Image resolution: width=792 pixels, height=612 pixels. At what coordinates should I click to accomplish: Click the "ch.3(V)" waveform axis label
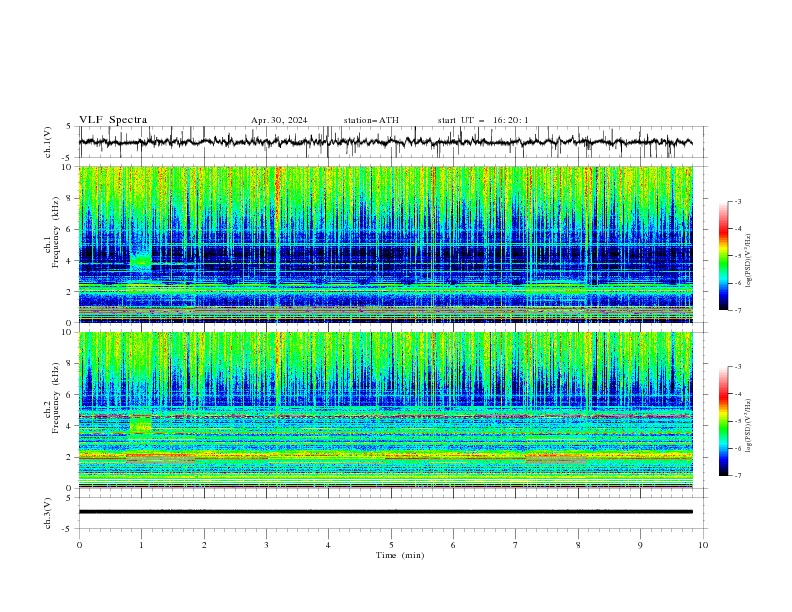pos(48,513)
